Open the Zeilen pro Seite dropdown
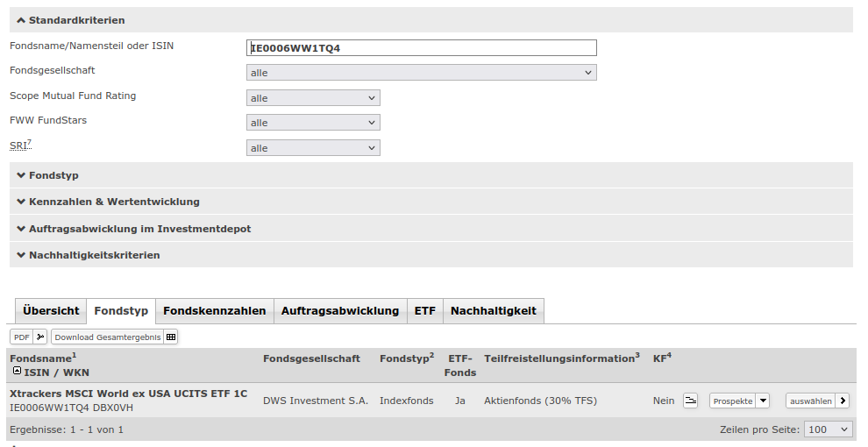 (829, 429)
